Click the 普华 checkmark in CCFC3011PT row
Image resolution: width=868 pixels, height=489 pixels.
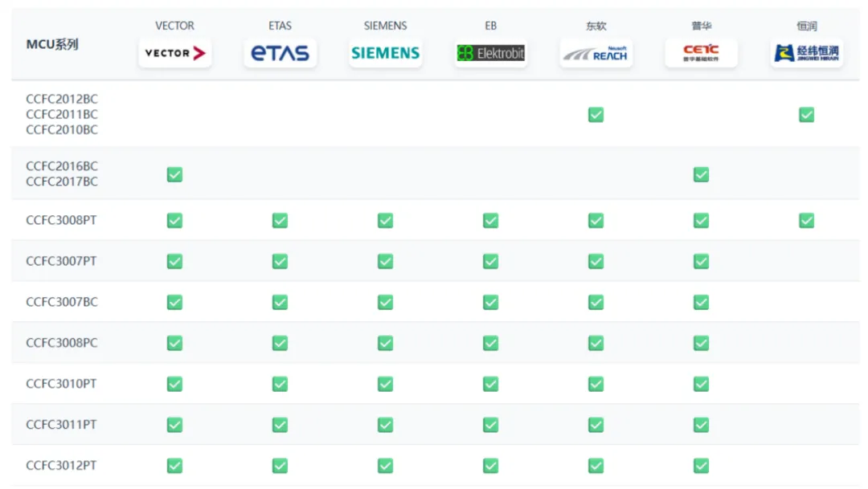coord(702,425)
